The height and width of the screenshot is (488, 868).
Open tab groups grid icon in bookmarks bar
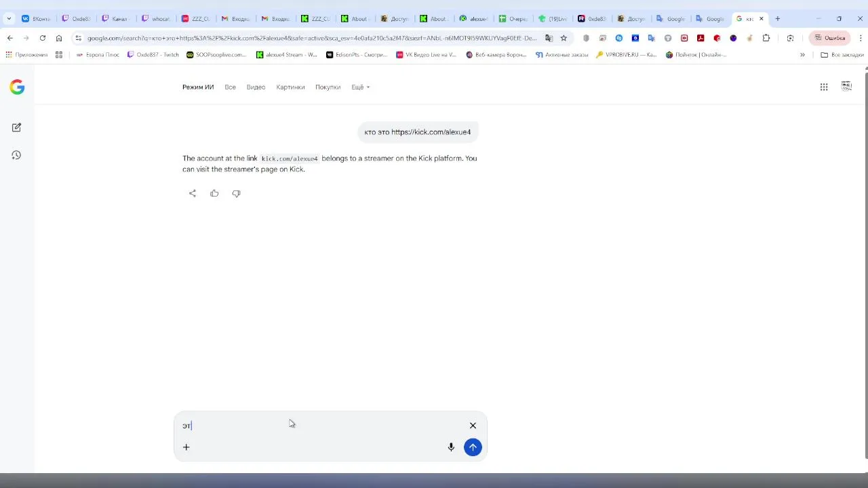[59, 55]
